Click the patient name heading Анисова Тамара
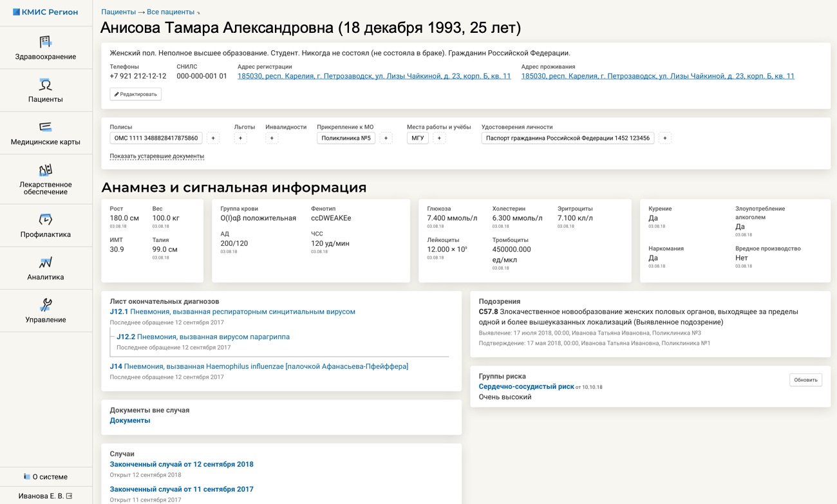Screen dimensions: 837x504 [311, 28]
